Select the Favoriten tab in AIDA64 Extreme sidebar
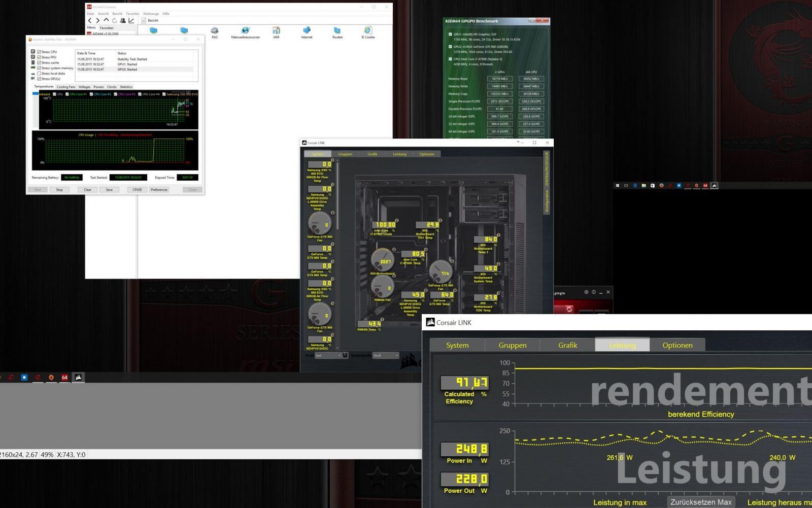 pyautogui.click(x=107, y=28)
